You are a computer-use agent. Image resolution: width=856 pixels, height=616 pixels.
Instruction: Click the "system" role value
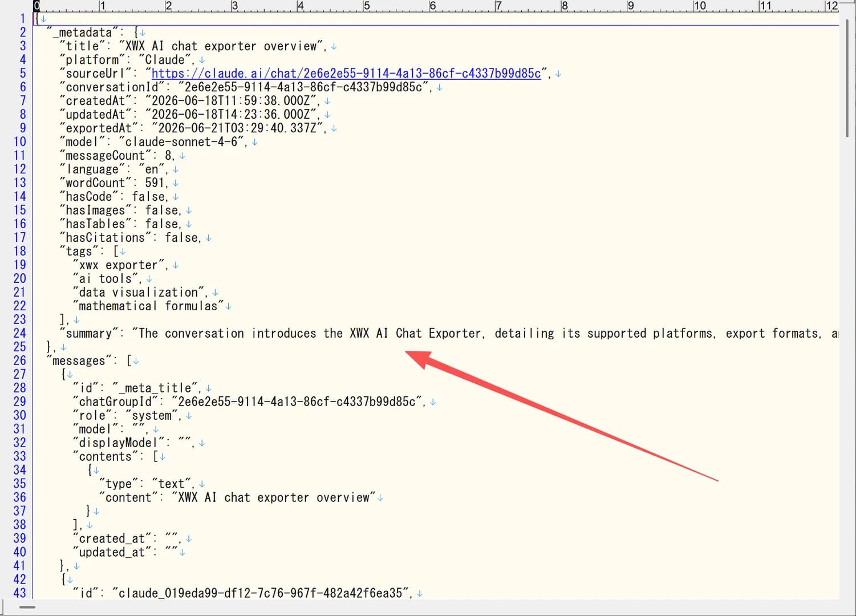(x=152, y=416)
